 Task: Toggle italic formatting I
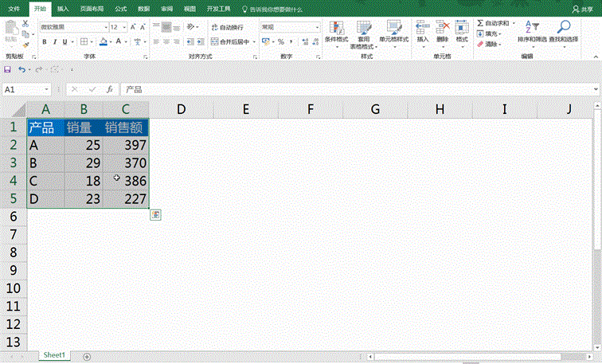tap(53, 41)
